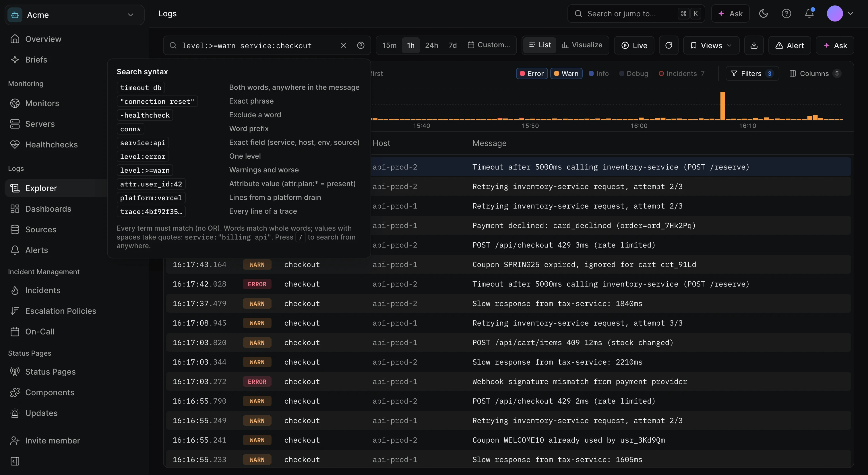868x475 pixels.
Task: Pick a Custom time range
Action: [489, 45]
